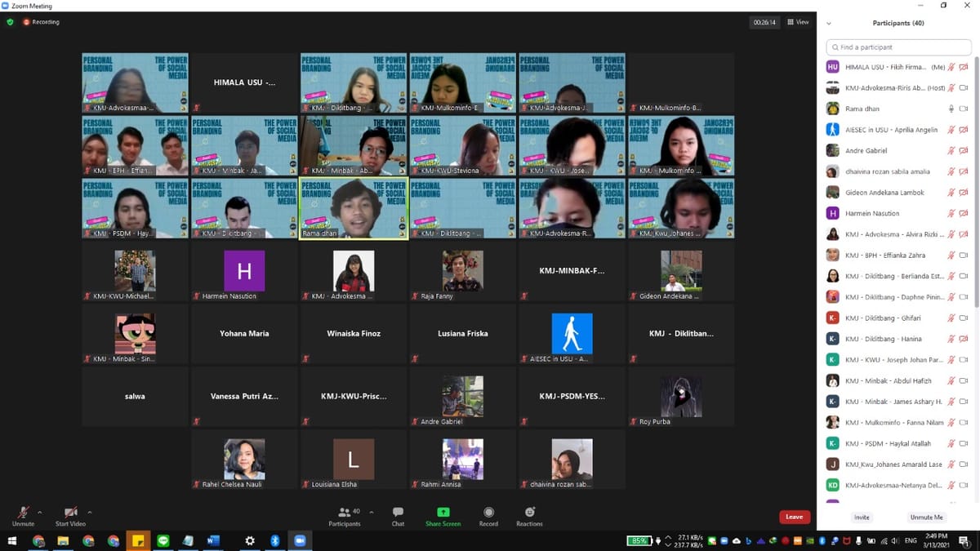Collapse the Participants panel chevron
The width and height of the screenshot is (980, 551).
point(829,24)
